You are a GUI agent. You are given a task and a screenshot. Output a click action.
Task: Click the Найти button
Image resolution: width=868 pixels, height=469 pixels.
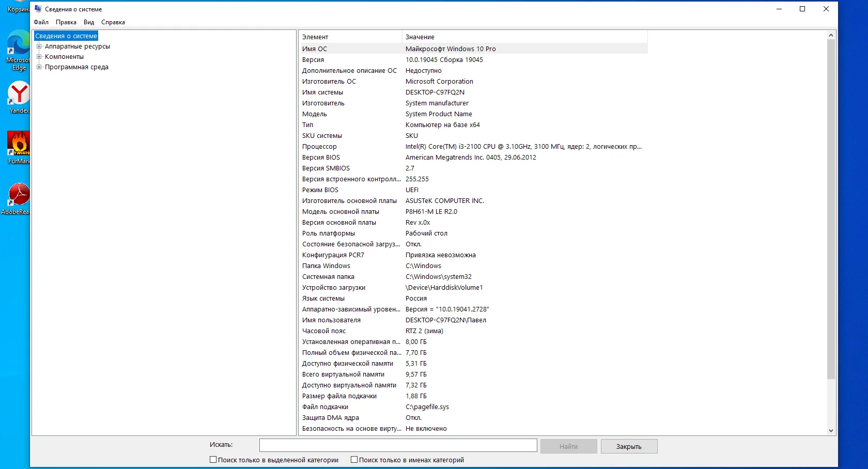(x=568, y=446)
